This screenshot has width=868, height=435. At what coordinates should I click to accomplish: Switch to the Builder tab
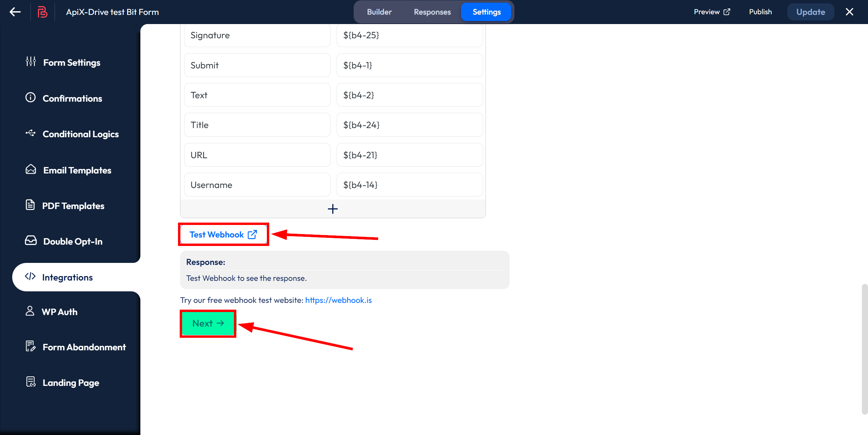coord(379,12)
